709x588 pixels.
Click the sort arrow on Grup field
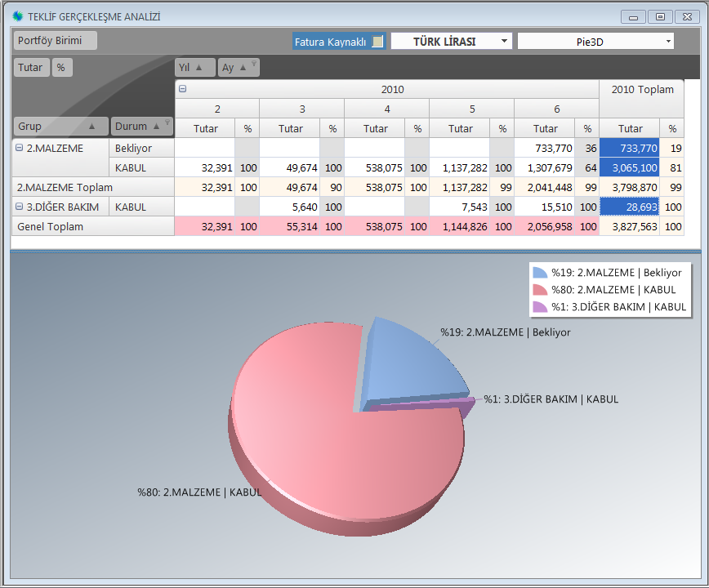coord(92,127)
